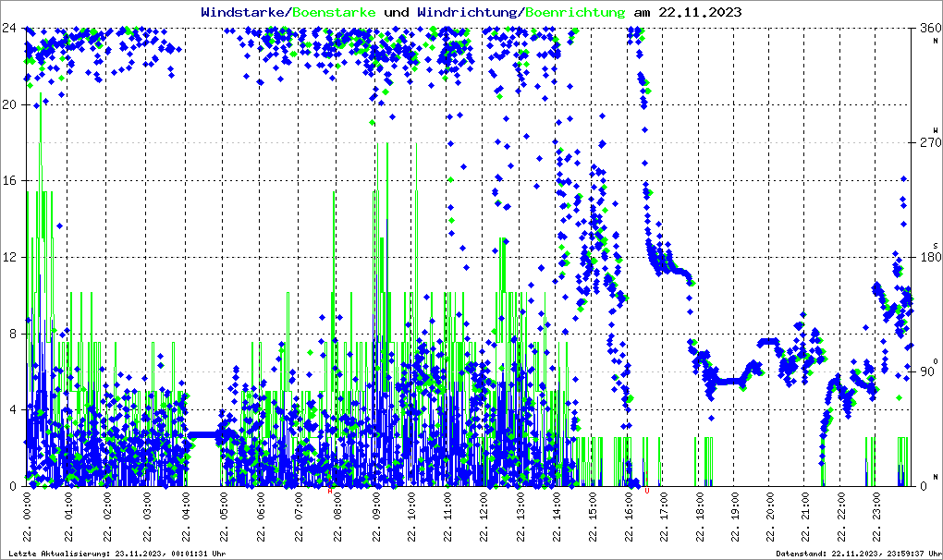Click the '04:00' time axis label

(x=186, y=517)
